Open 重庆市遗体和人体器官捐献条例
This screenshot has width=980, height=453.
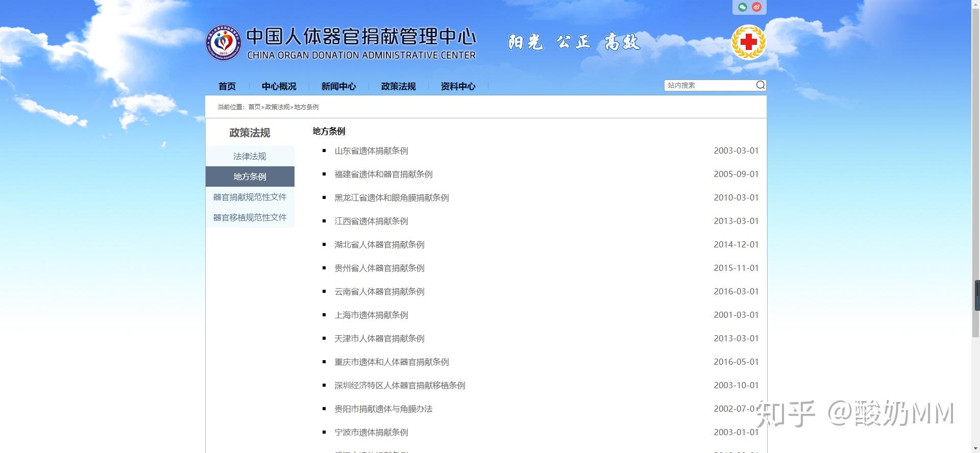point(392,362)
